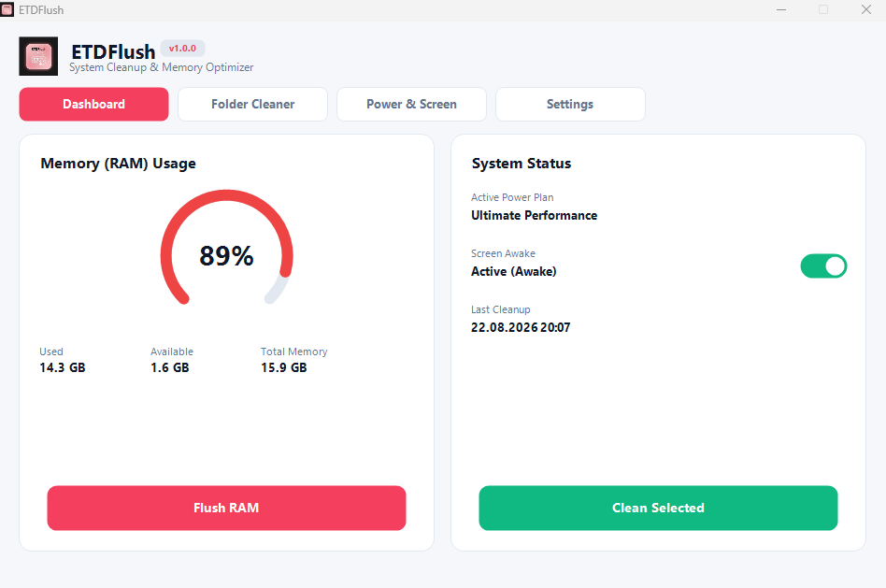Toggle the Screen Awake switch
Image resolution: width=886 pixels, height=588 pixels.
pos(823,265)
